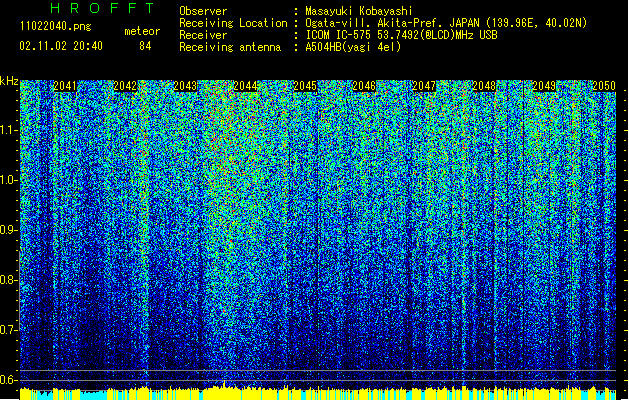Click the 0.9 frequency axis label
The width and height of the screenshot is (629, 400).
point(8,230)
